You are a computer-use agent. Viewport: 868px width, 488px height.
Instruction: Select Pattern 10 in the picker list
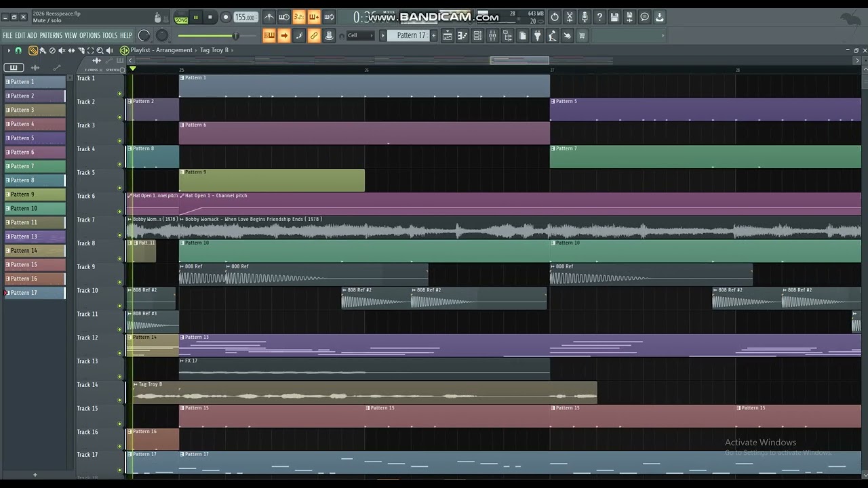[x=35, y=209]
